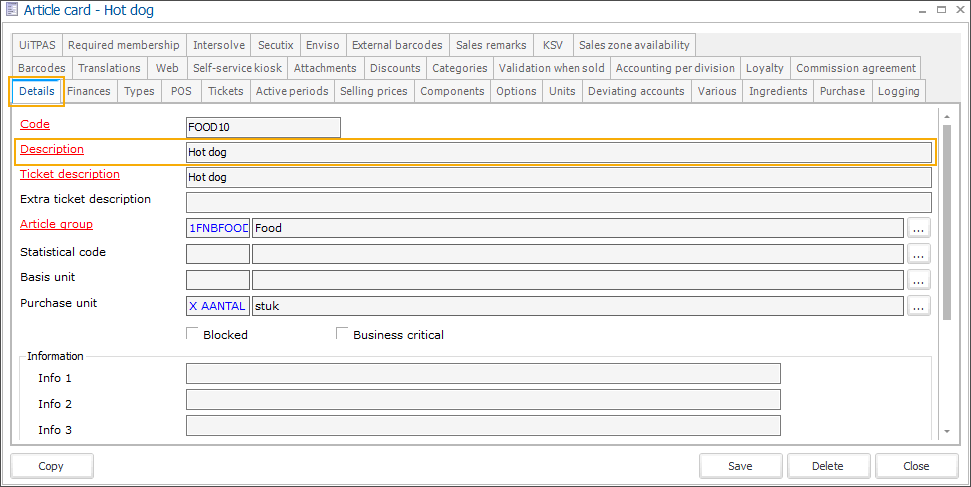Switch to the Finances tab
This screenshot has height=487, width=971.
tap(89, 91)
